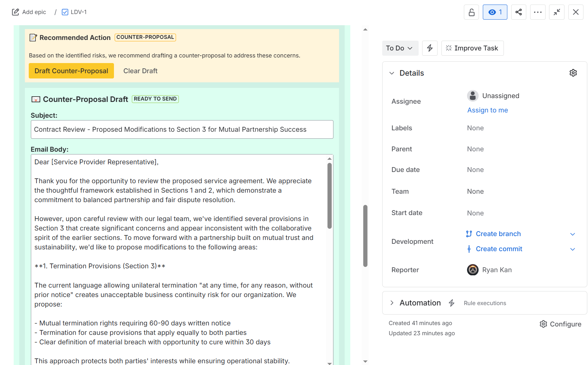Viewport: 588px width, 365px height.
Task: Open the LDV-1 issue key link
Action: [79, 12]
